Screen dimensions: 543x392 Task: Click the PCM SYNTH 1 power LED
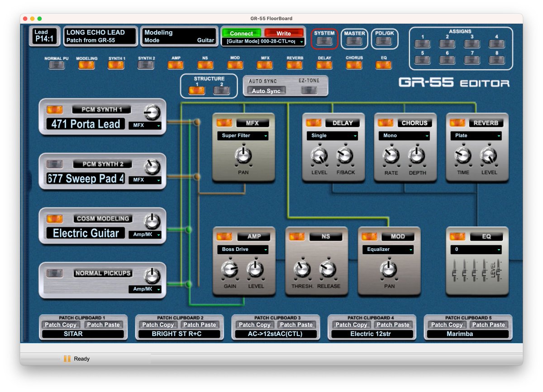click(55, 109)
